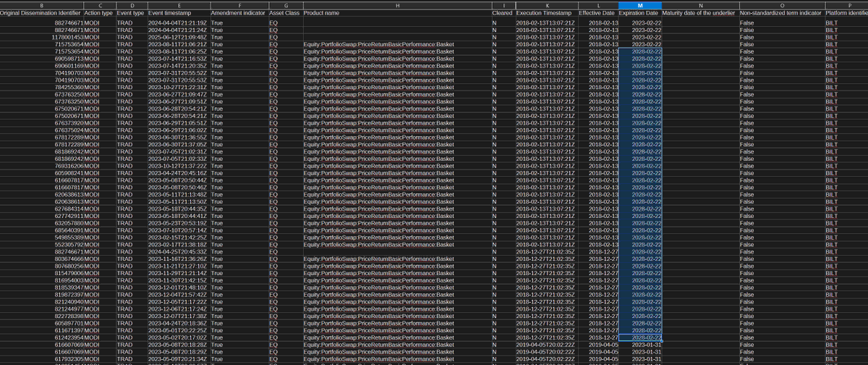The height and width of the screenshot is (365, 868).
Task: Select identifier cell 632057880
Action: (41, 222)
